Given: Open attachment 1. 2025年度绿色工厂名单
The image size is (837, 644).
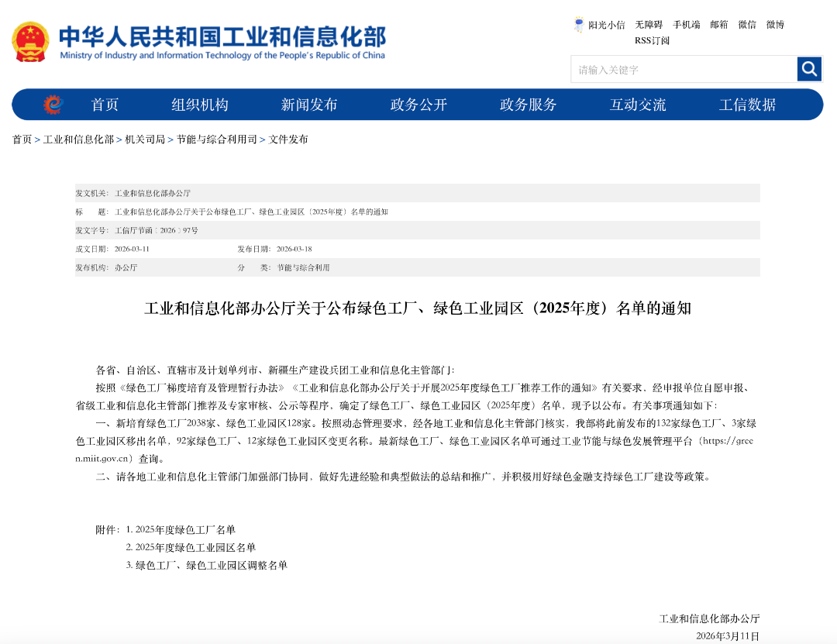Looking at the screenshot, I should pos(181,530).
